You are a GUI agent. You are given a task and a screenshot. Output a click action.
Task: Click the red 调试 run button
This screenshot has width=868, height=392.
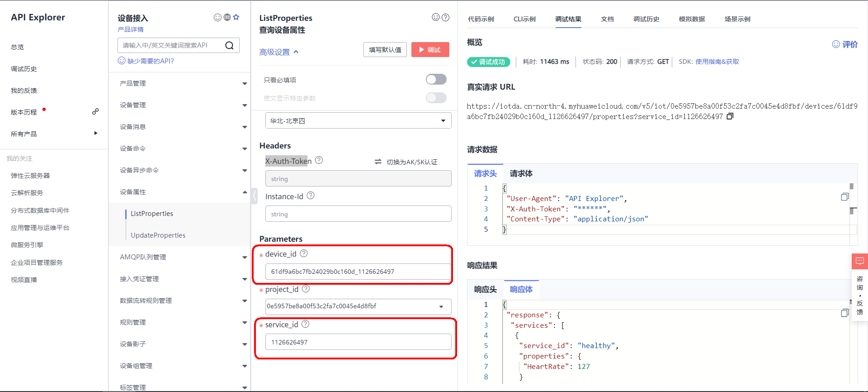pyautogui.click(x=430, y=50)
